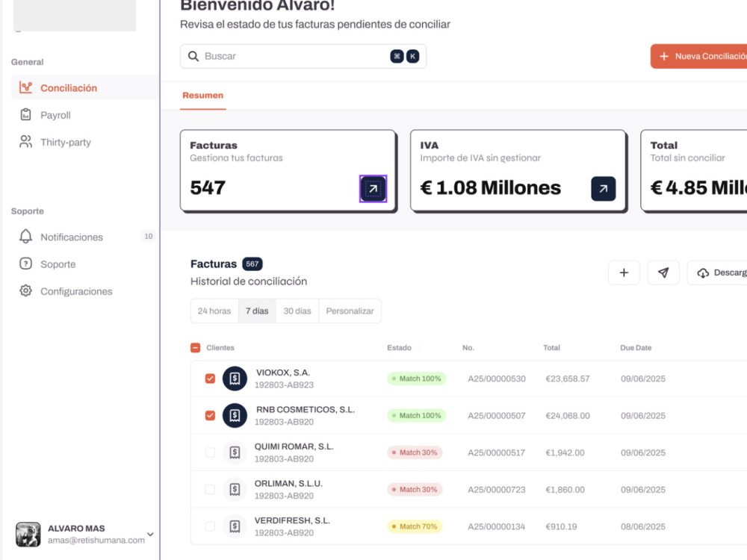This screenshot has height=560, width=747.
Task: Click the Nueva Conciliación button
Action: (699, 56)
